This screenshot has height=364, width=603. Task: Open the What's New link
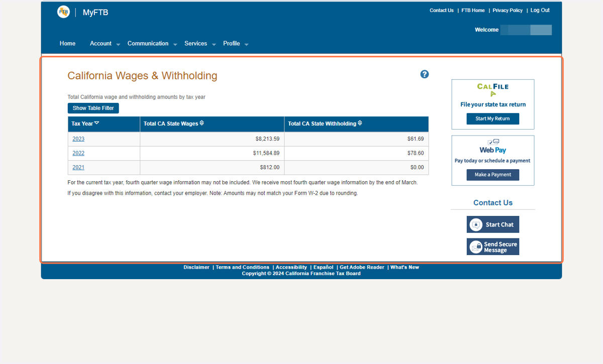(x=405, y=267)
